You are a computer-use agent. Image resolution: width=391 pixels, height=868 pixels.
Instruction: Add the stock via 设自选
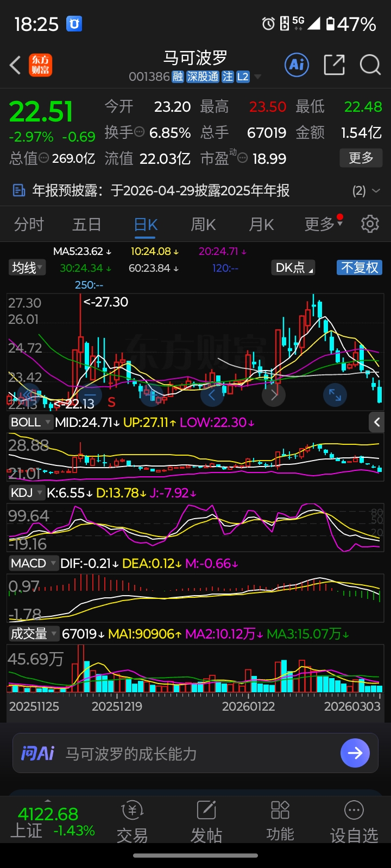point(354,822)
